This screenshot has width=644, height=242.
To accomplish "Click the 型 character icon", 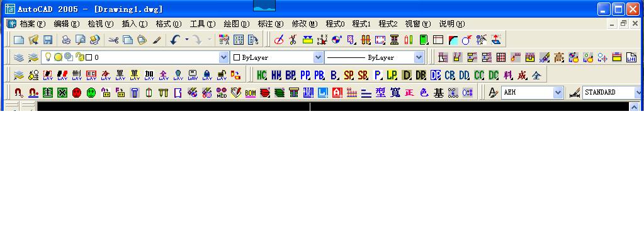I will pyautogui.click(x=380, y=93).
